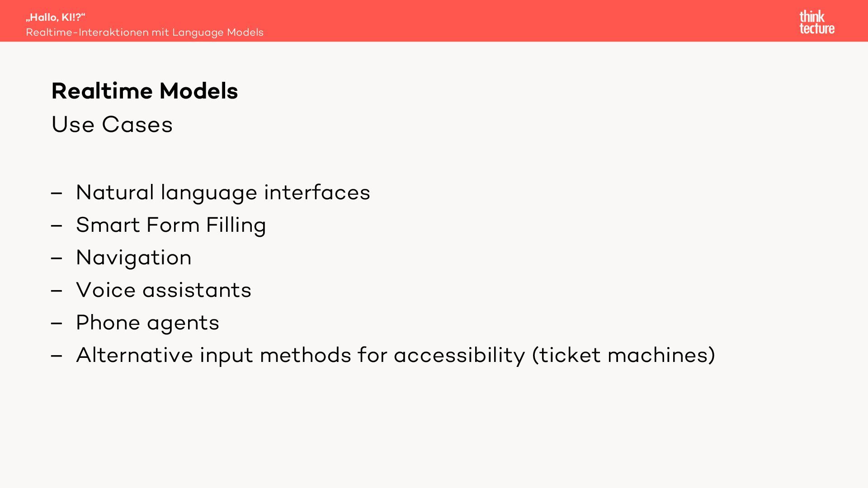Click the red header banner background
Screen dimensions: 868x488
(x=497, y=21)
